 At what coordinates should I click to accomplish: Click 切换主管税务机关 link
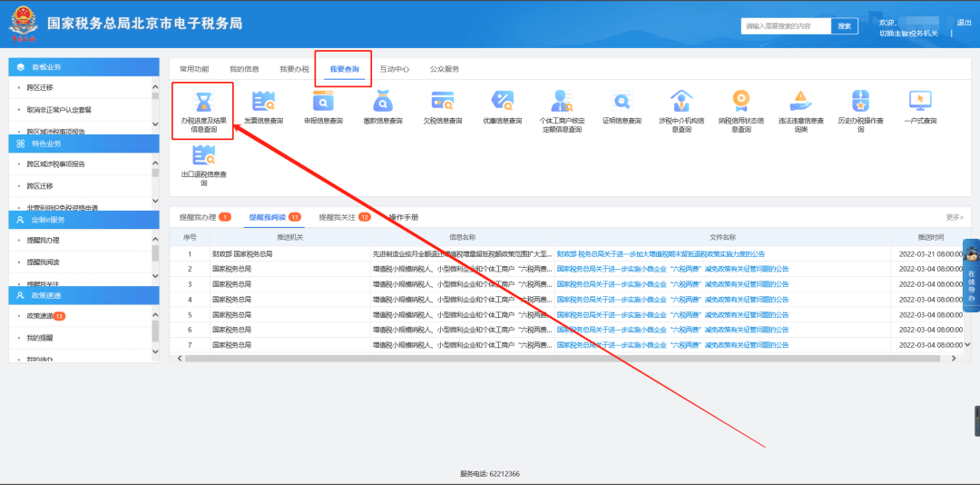tap(908, 34)
